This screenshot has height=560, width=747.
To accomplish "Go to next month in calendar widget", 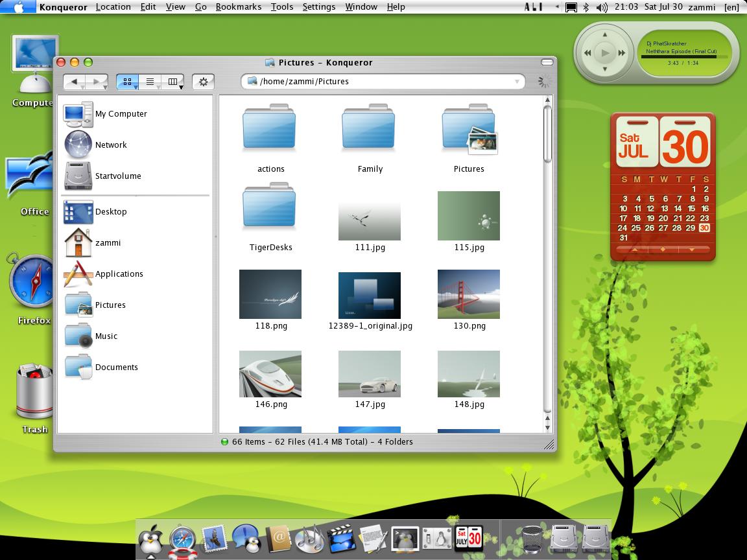I will tap(693, 250).
